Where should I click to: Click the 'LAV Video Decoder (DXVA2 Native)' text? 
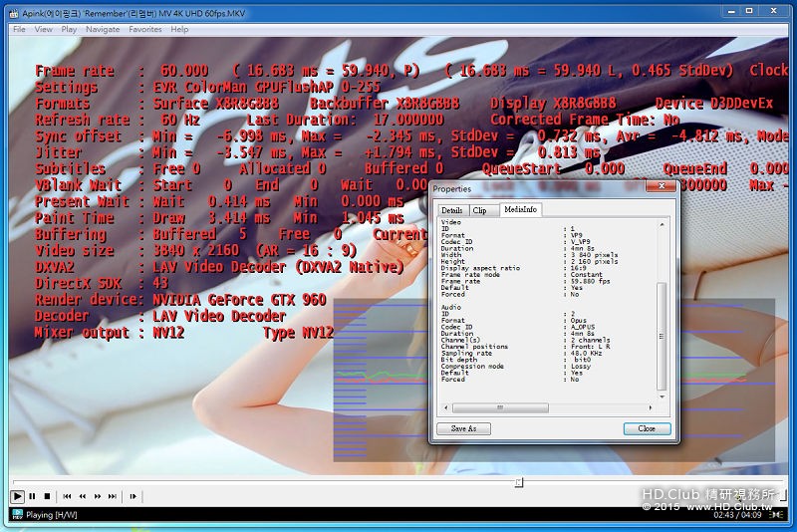pos(278,267)
